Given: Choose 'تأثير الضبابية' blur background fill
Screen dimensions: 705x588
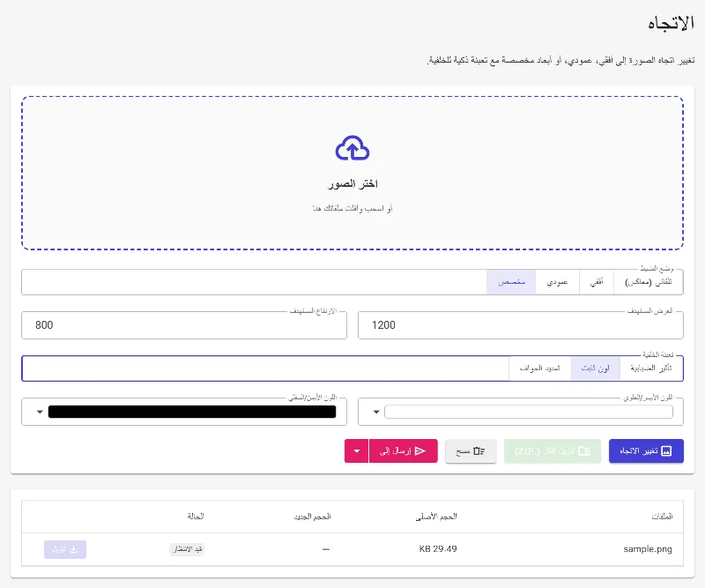Looking at the screenshot, I should (651, 368).
